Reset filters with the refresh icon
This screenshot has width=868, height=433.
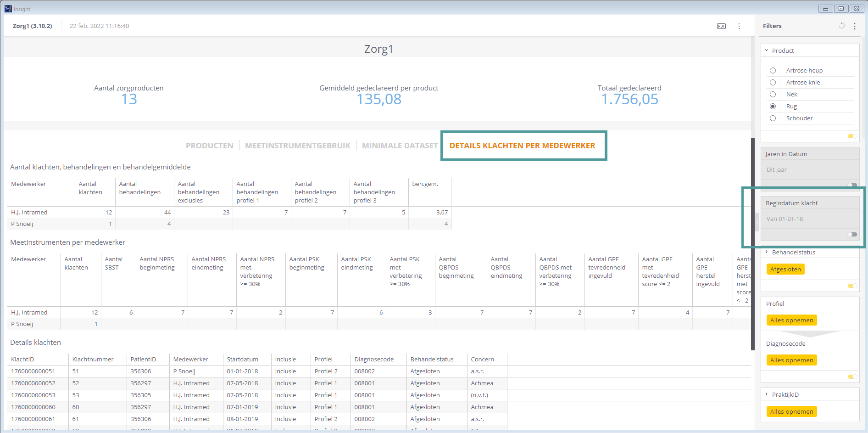click(x=841, y=26)
